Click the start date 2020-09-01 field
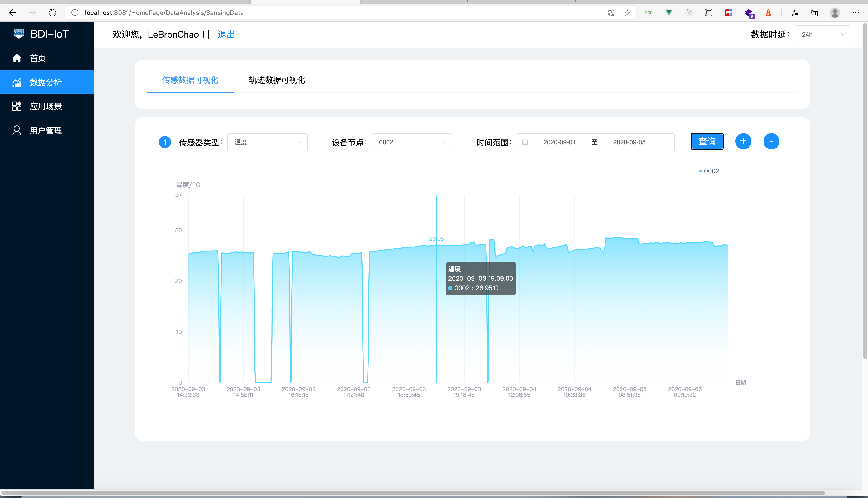The image size is (868, 498). coord(559,142)
